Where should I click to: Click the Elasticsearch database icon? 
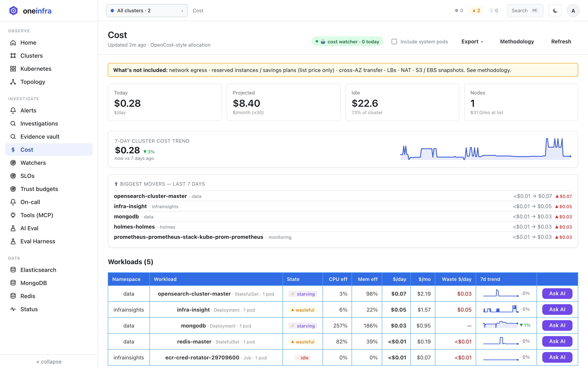tap(13, 270)
